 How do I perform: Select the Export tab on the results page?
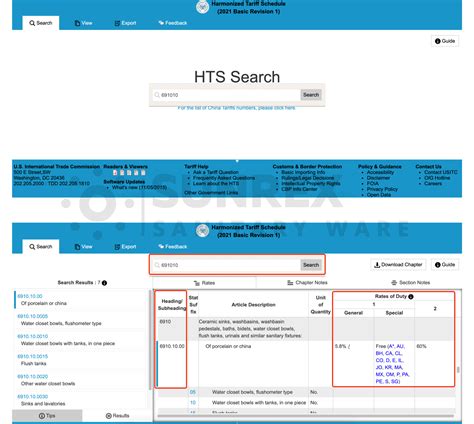tap(125, 247)
